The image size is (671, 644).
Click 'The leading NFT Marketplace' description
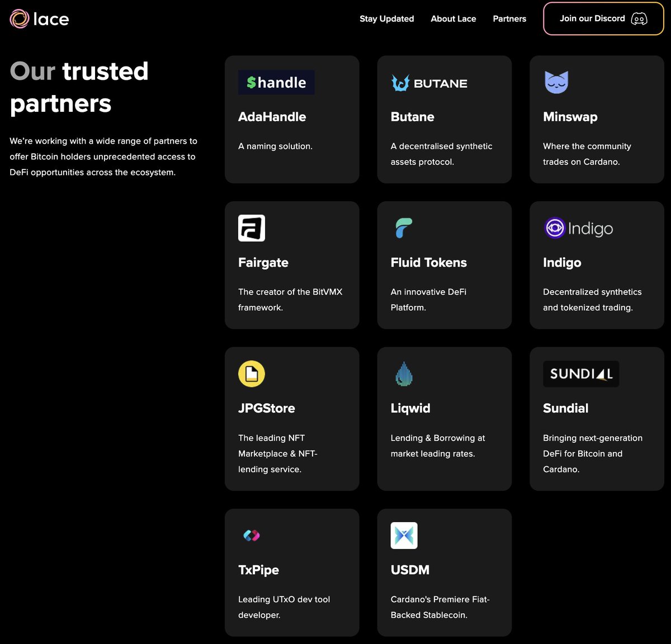tap(277, 454)
